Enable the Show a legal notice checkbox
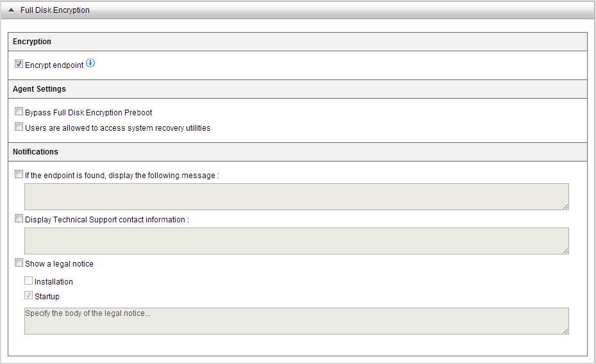The width and height of the screenshot is (596, 364). (x=19, y=263)
